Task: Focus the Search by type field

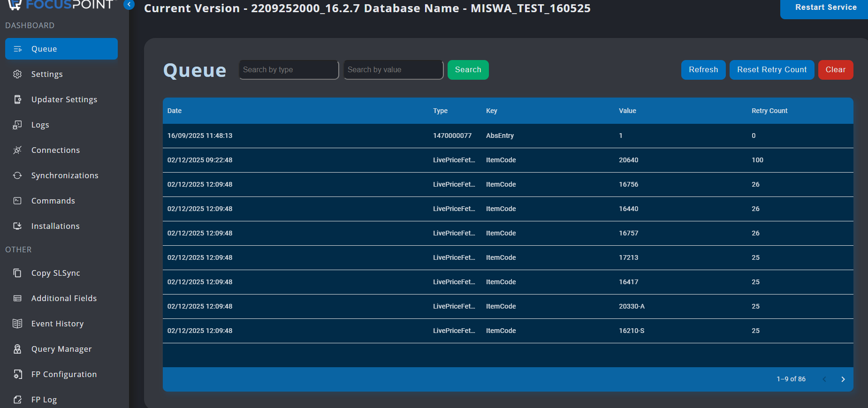Action: coord(289,70)
